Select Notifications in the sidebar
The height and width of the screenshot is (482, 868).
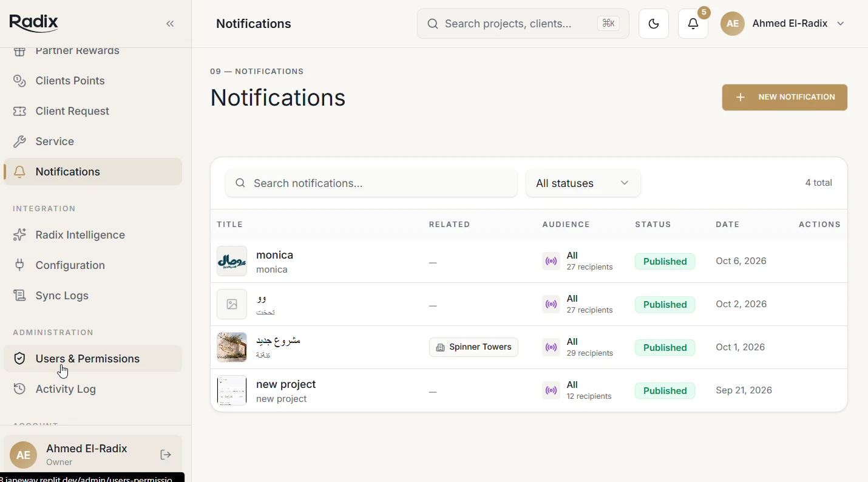[x=93, y=172]
